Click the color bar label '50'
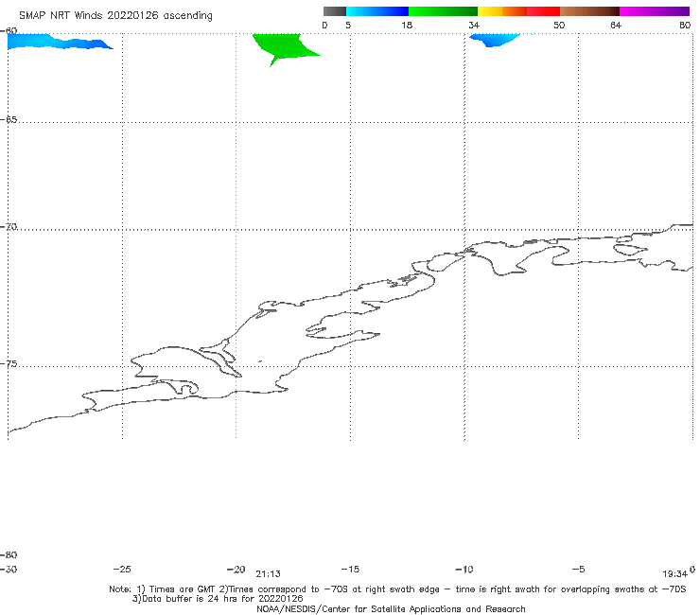The image size is (700, 615). [x=559, y=25]
